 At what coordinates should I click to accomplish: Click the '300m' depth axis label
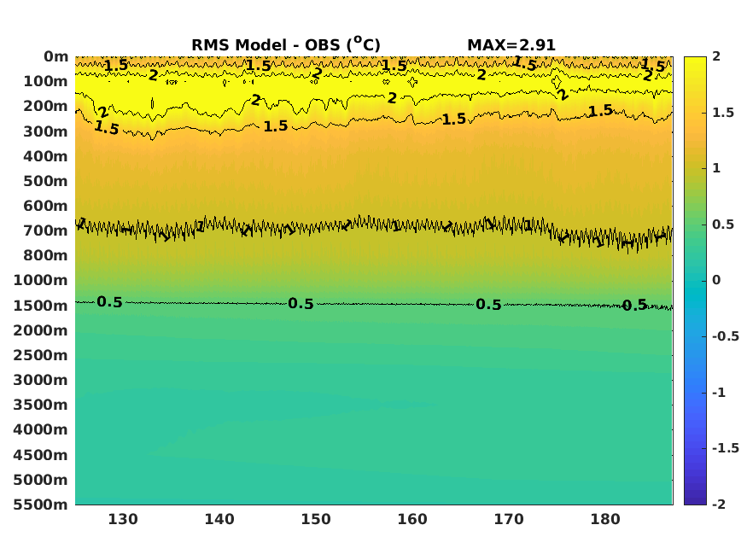45,131
